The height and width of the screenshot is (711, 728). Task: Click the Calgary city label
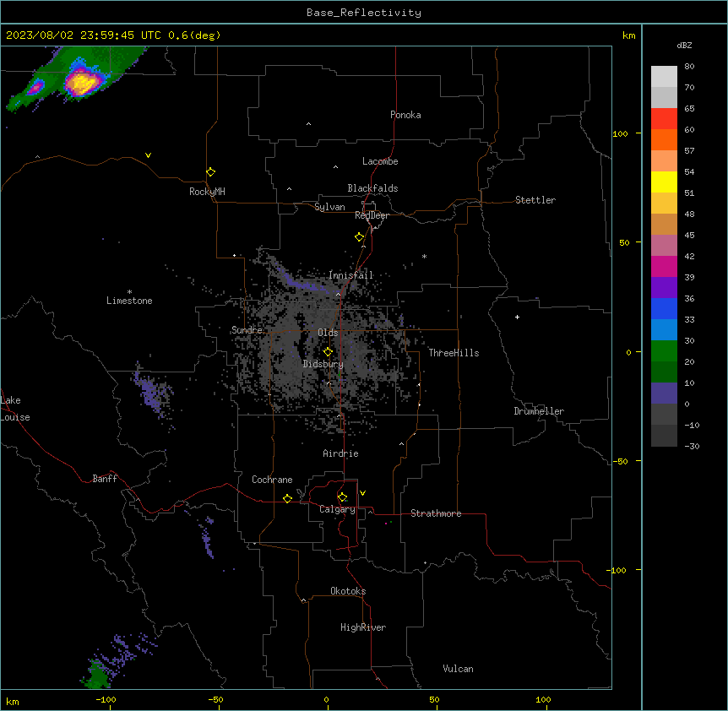pyautogui.click(x=338, y=509)
